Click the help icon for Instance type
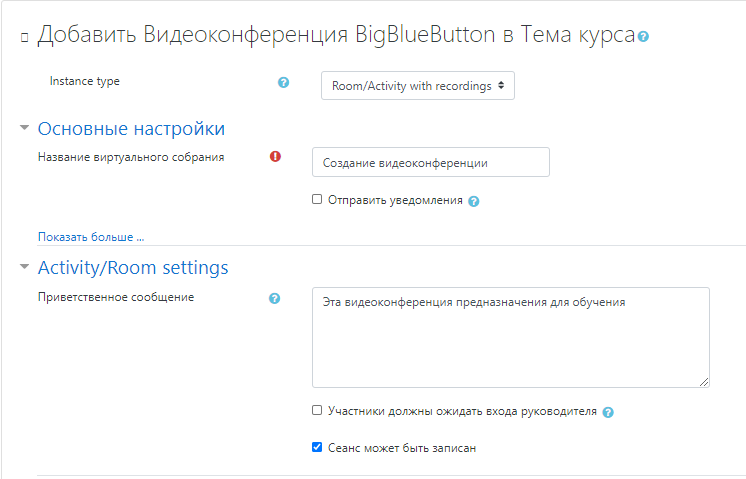This screenshot has height=479, width=746. pyautogui.click(x=283, y=82)
